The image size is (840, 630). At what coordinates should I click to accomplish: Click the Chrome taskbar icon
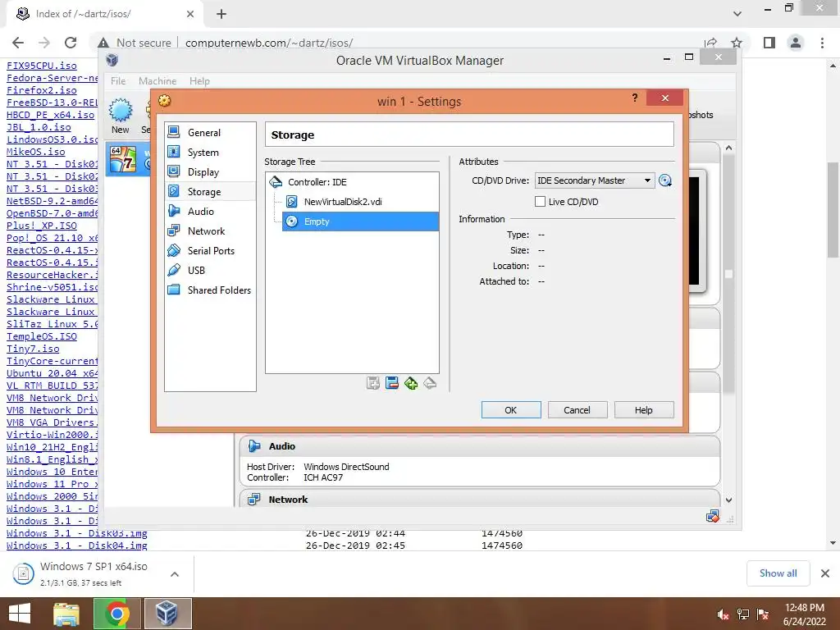116,614
